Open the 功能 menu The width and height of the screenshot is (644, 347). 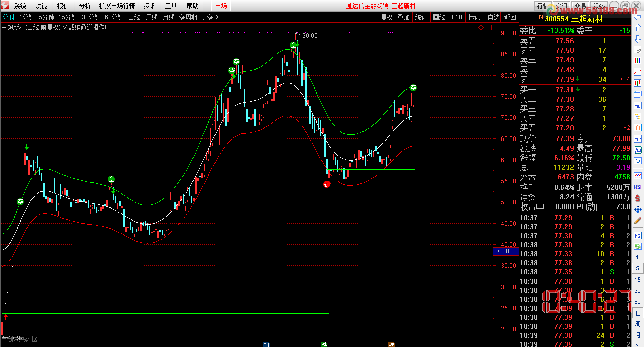tap(42, 6)
